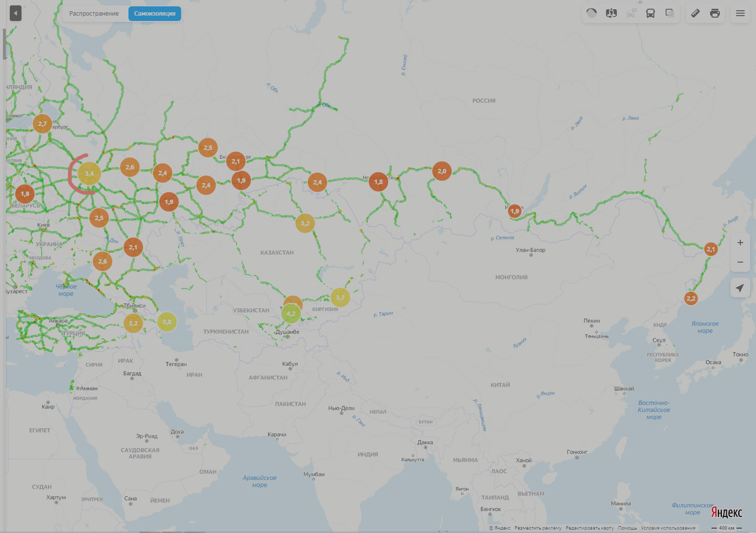Open the hamburger menu

pyautogui.click(x=740, y=13)
